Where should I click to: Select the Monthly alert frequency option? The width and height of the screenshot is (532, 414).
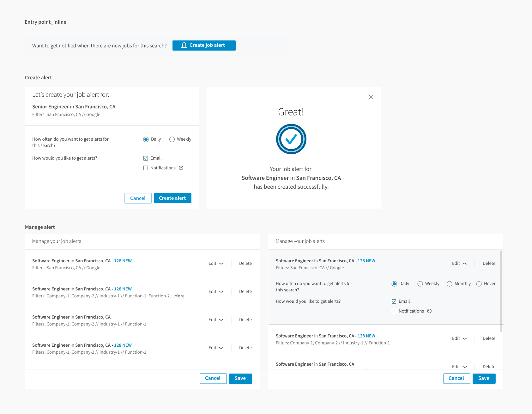[x=449, y=284]
